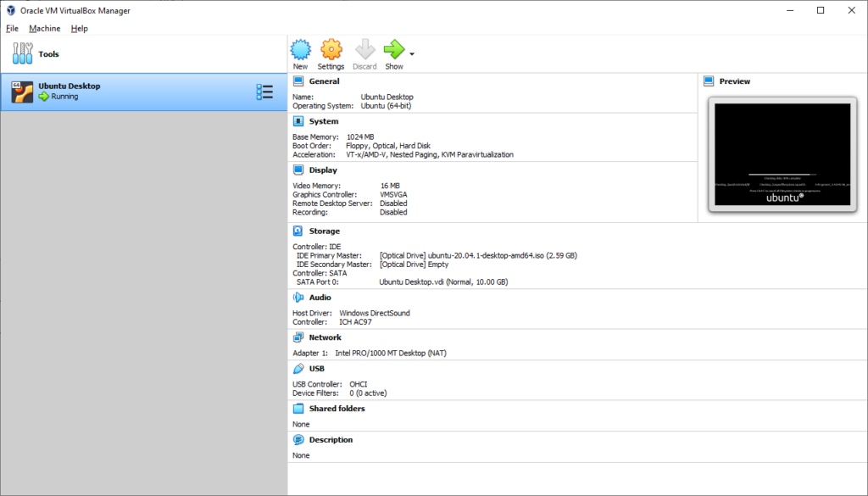Click the Description section speech-bubble icon
Image resolution: width=868 pixels, height=496 pixels.
tap(298, 439)
